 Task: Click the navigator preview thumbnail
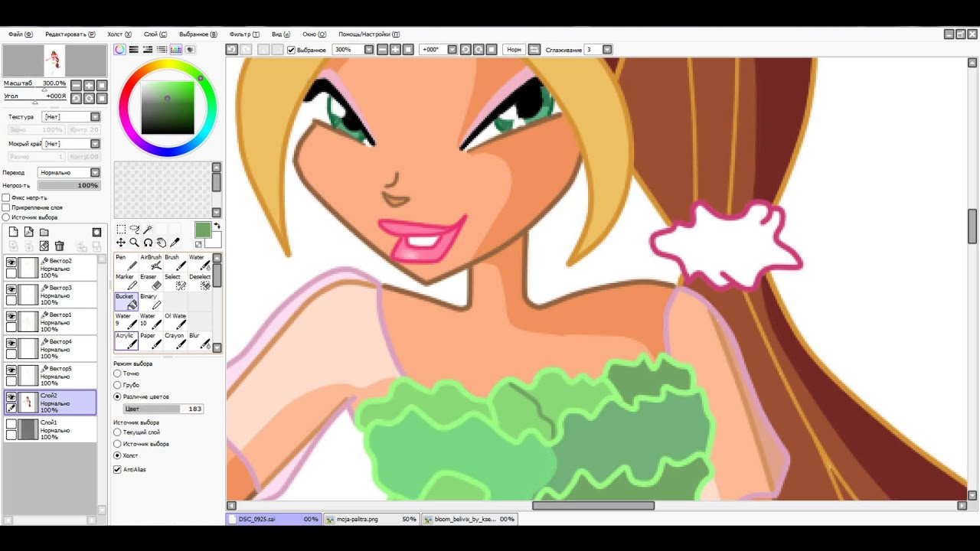(54, 60)
